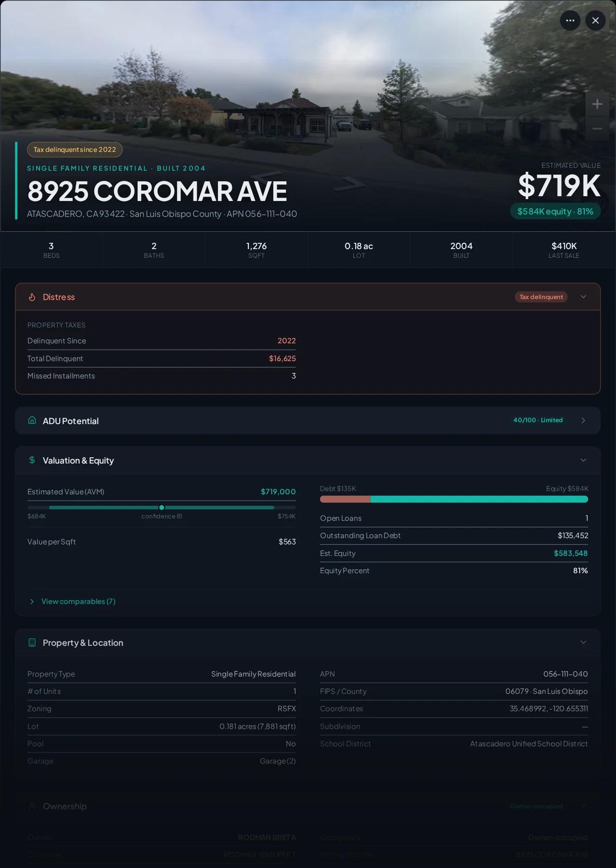Image resolution: width=616 pixels, height=868 pixels.
Task: Zoom in with the plus button
Action: point(597,104)
